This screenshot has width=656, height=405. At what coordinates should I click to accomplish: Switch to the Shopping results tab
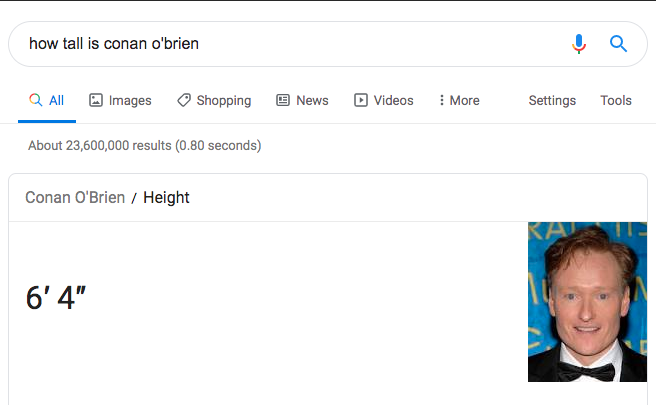[x=223, y=100]
